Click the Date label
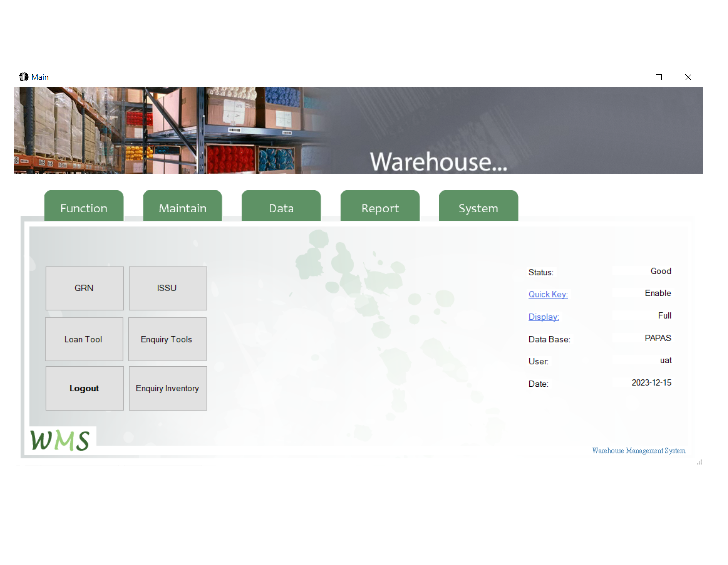Viewport: 728px width, 565px height. [538, 384]
